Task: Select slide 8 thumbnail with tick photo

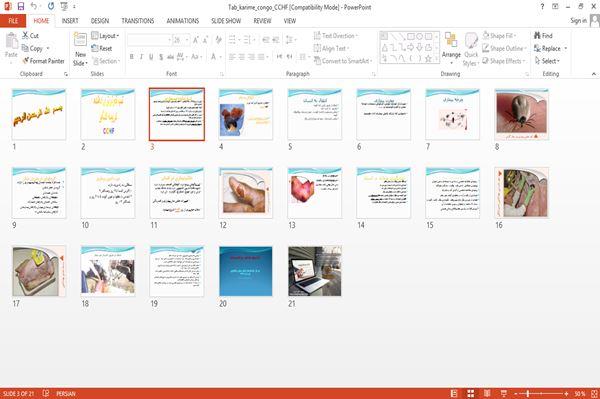Action: [x=522, y=114]
